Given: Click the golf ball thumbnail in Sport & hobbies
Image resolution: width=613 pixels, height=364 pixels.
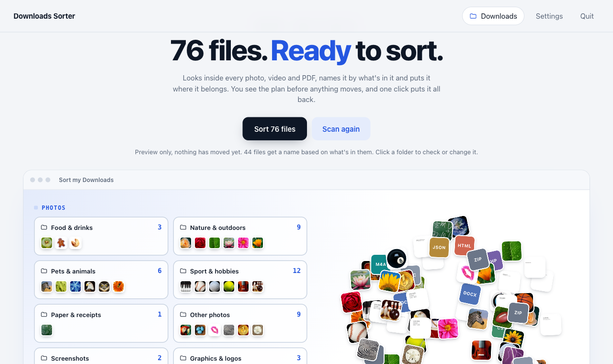Looking at the screenshot, I should pos(215,286).
